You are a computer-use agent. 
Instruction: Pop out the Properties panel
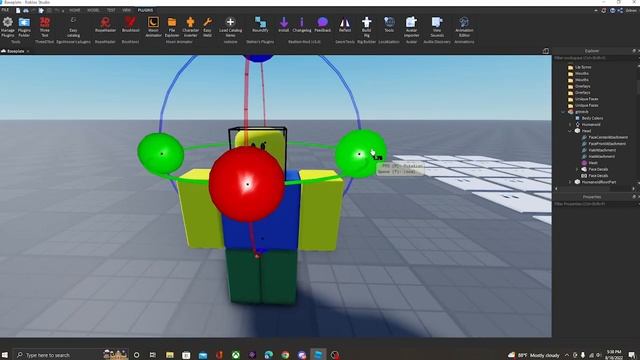pos(634,197)
